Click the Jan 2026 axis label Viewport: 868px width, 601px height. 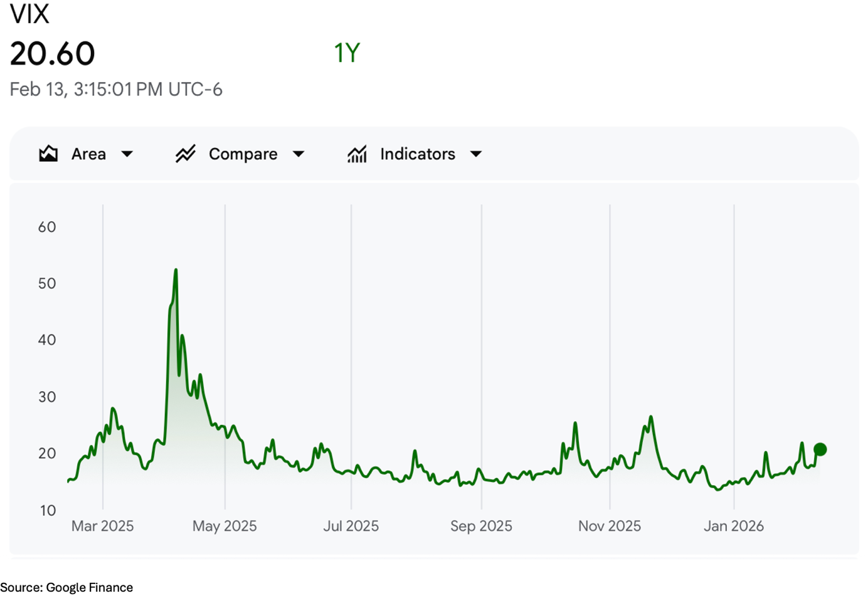733,526
